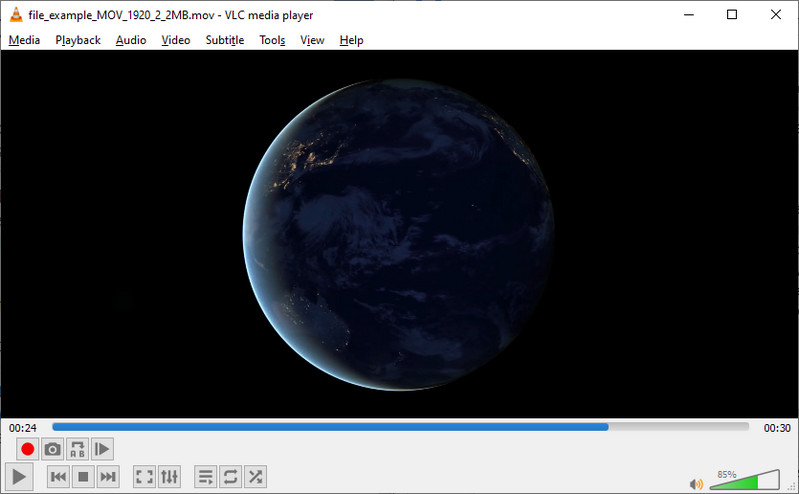
Task: Open the Media menu
Action: tap(24, 40)
